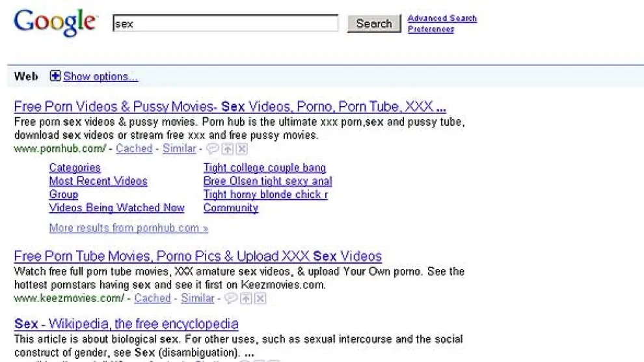Click Similar for the first result
The image size is (644, 362).
(x=179, y=148)
